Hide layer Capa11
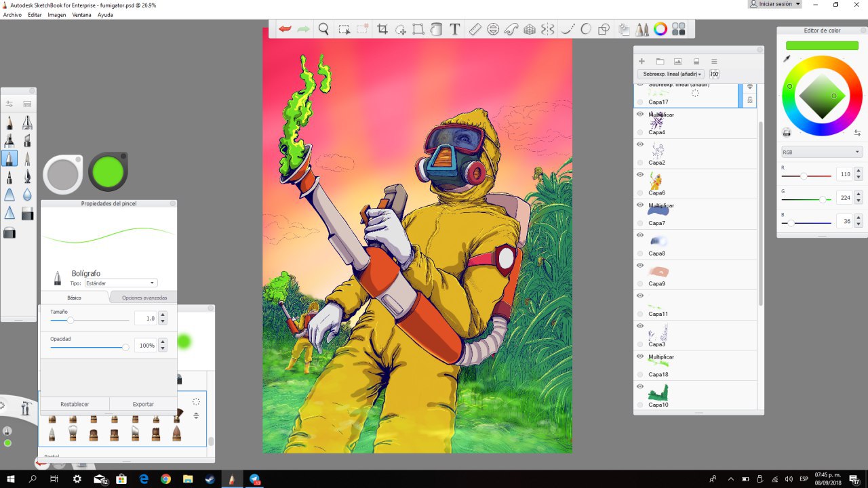Screen dimensions: 868x488 coord(640,296)
